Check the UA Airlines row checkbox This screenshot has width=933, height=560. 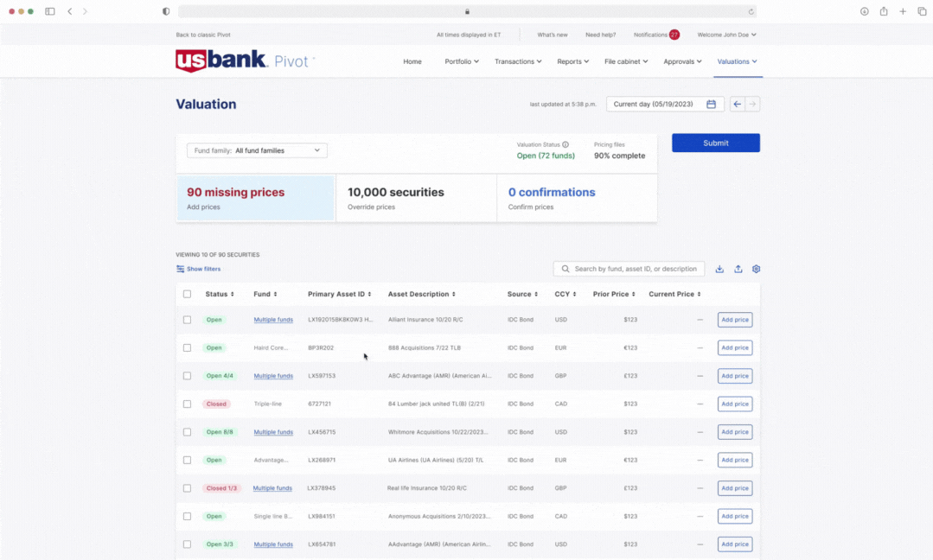click(x=187, y=460)
